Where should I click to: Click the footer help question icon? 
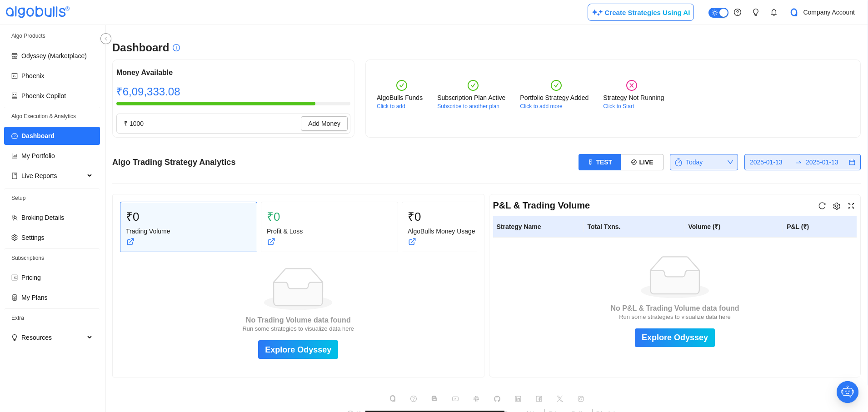(414, 399)
